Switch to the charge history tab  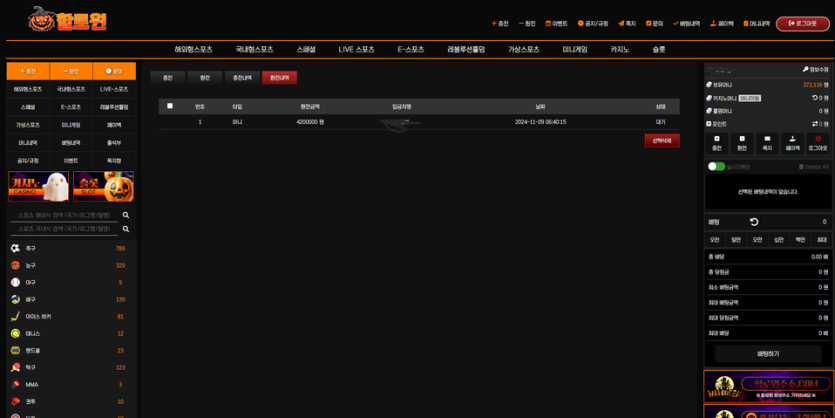pos(242,78)
